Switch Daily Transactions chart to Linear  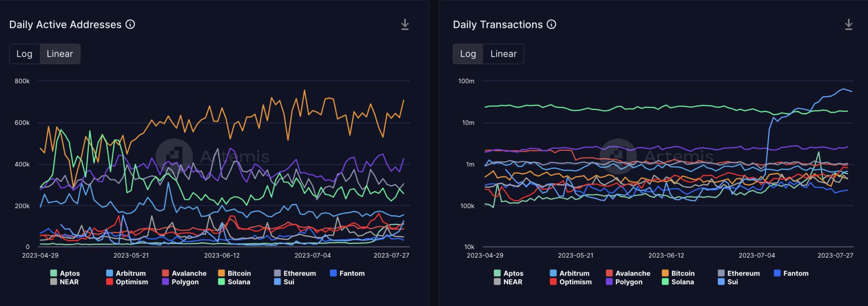[x=504, y=54]
